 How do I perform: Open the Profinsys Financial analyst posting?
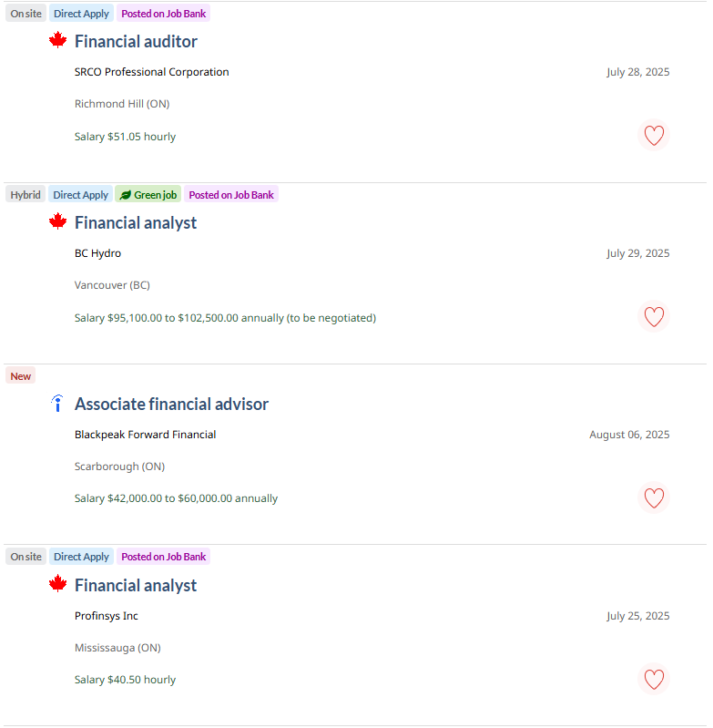pos(136,586)
